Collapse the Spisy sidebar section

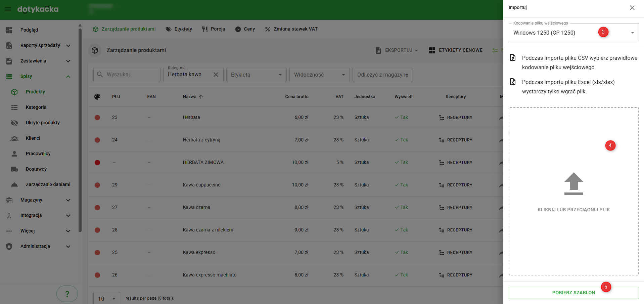68,76
